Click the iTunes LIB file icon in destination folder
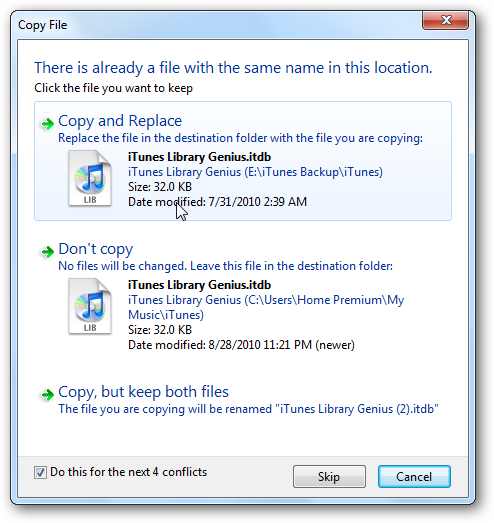This screenshot has height=523, width=494. click(x=90, y=306)
